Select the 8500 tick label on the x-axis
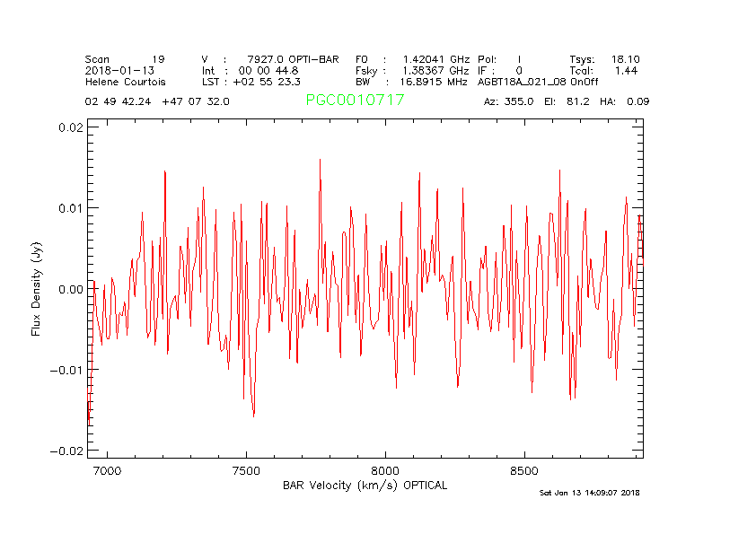Image resolution: width=756 pixels, height=534 pixels. click(523, 471)
